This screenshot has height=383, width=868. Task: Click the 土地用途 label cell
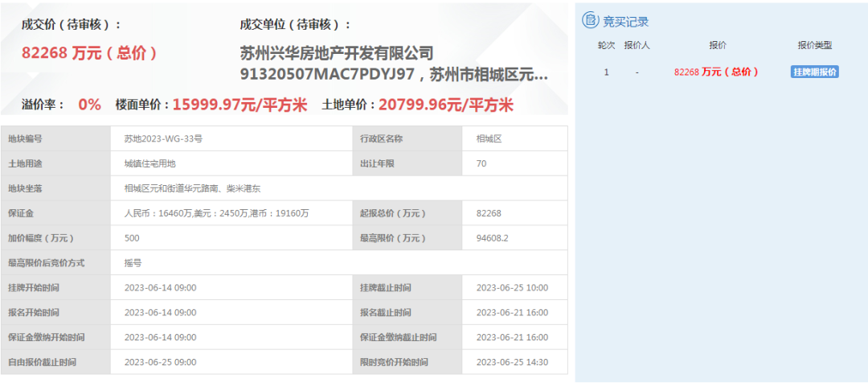click(x=55, y=163)
